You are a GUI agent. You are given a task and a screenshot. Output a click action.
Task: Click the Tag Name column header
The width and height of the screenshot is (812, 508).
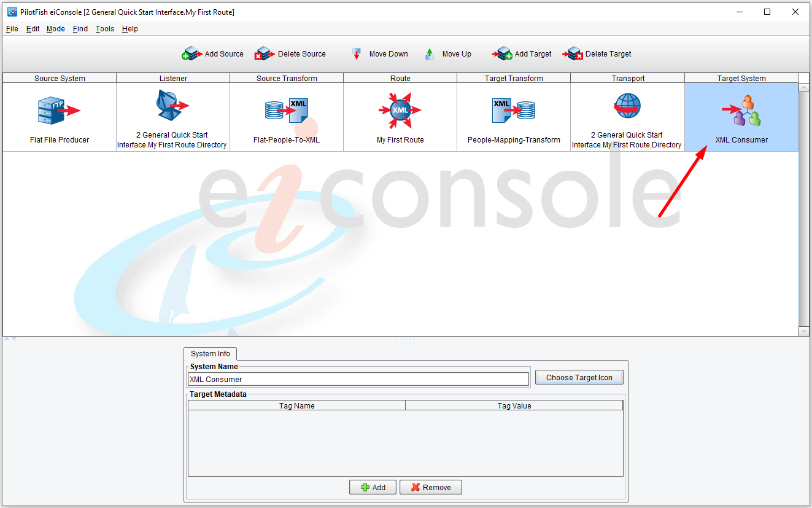(x=297, y=405)
